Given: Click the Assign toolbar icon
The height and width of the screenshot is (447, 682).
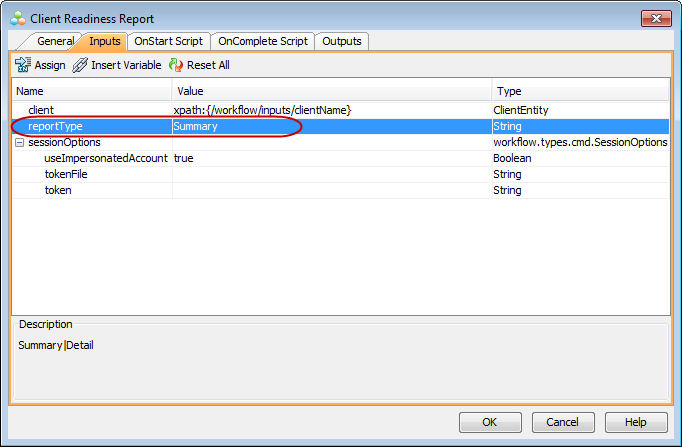Looking at the screenshot, I should (23, 65).
